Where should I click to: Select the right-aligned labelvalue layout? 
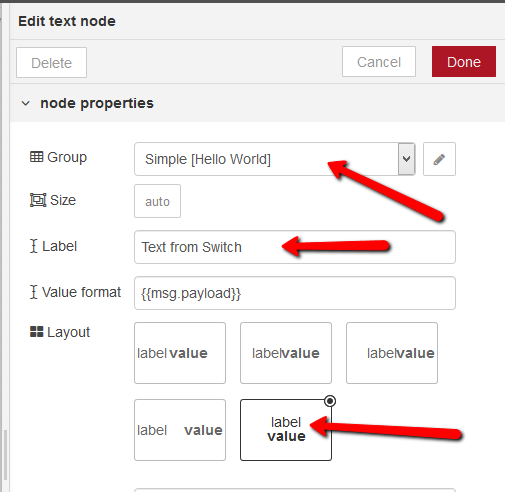click(x=392, y=353)
